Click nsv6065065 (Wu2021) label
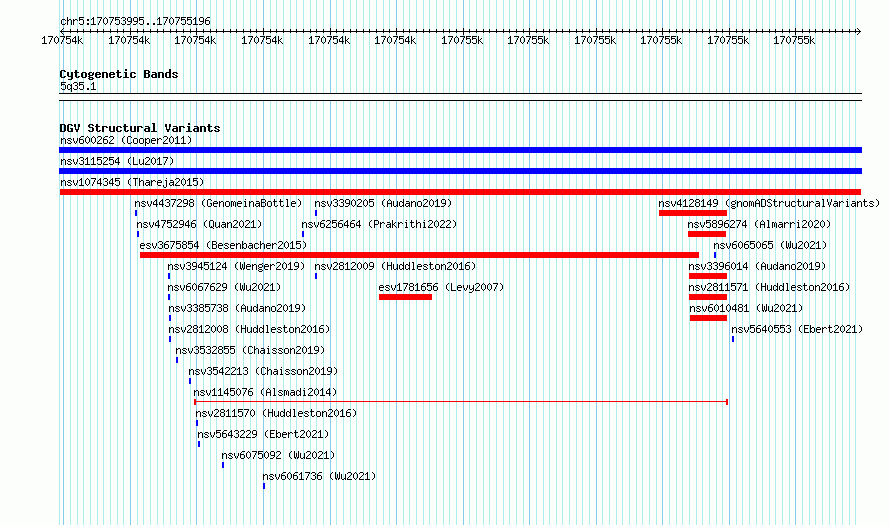 (770, 245)
